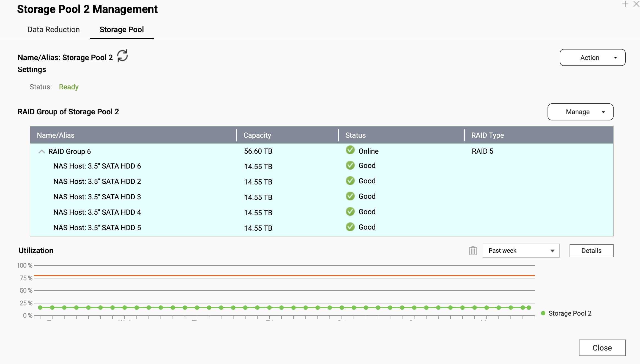Select the Storage Pool tab
This screenshot has width=640, height=364.
point(122,30)
